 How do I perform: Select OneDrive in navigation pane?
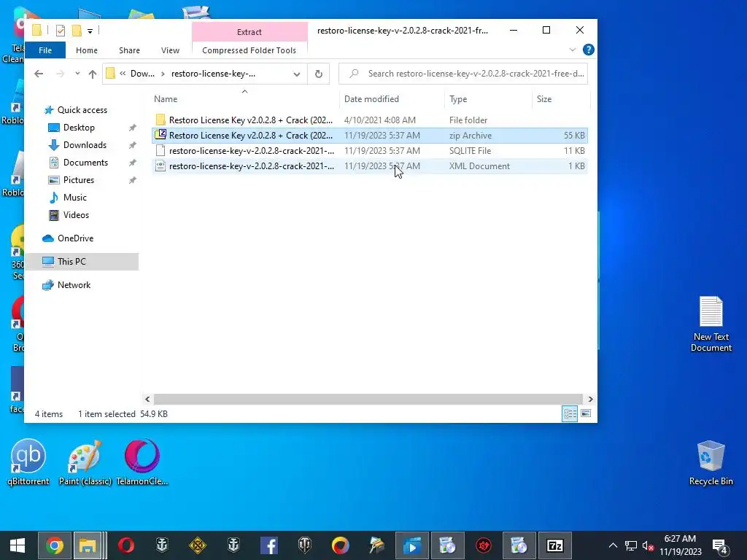(x=75, y=238)
